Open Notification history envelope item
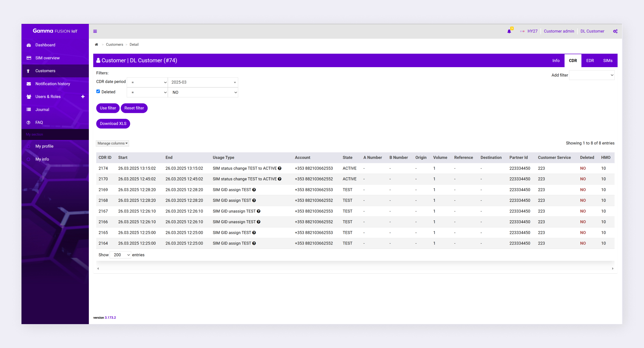 (29, 84)
